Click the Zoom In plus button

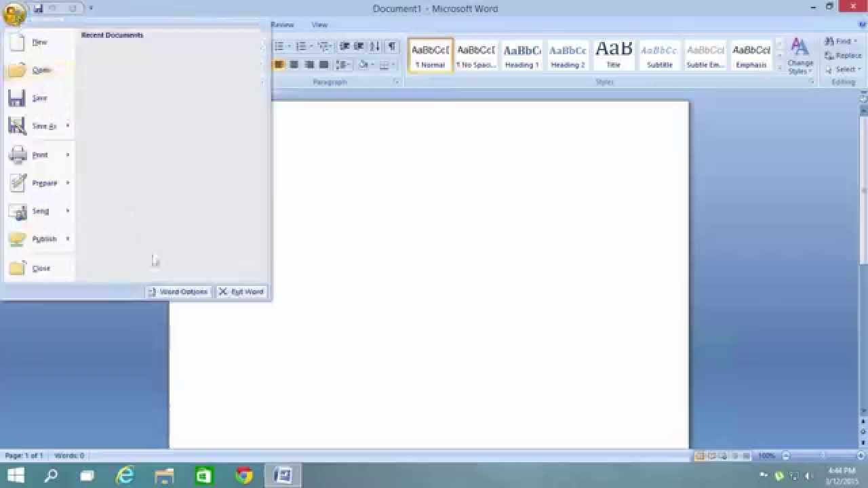862,456
